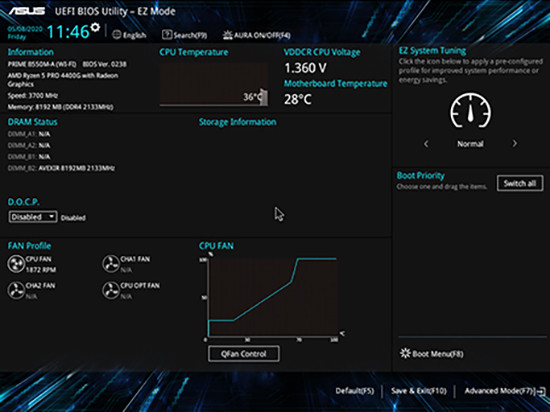This screenshot has height=412, width=550.
Task: Click the Switch all button
Action: [x=520, y=183]
